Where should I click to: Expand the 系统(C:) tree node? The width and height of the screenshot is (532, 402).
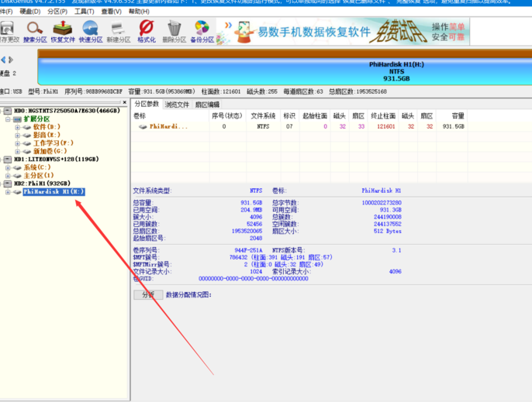click(8, 167)
